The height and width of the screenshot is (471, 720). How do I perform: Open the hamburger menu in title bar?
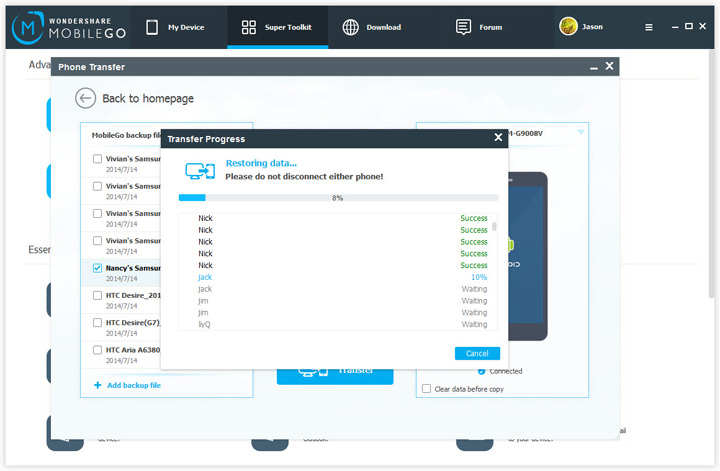coord(648,28)
